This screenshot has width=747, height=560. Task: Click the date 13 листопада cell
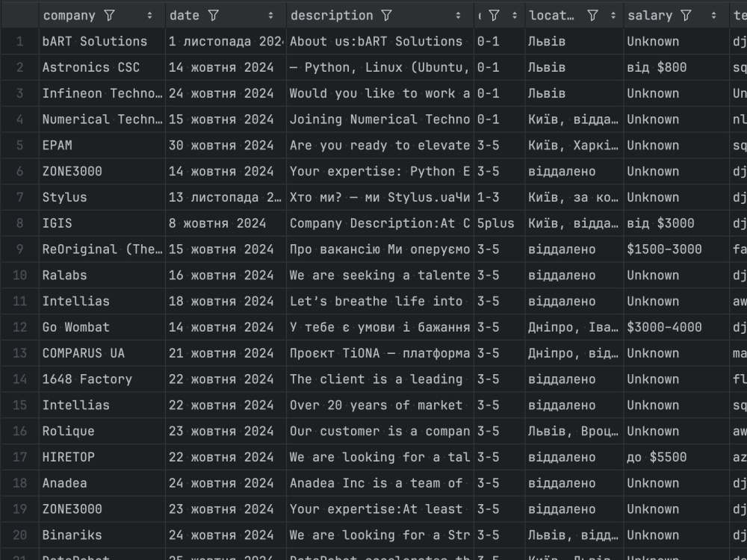point(226,197)
